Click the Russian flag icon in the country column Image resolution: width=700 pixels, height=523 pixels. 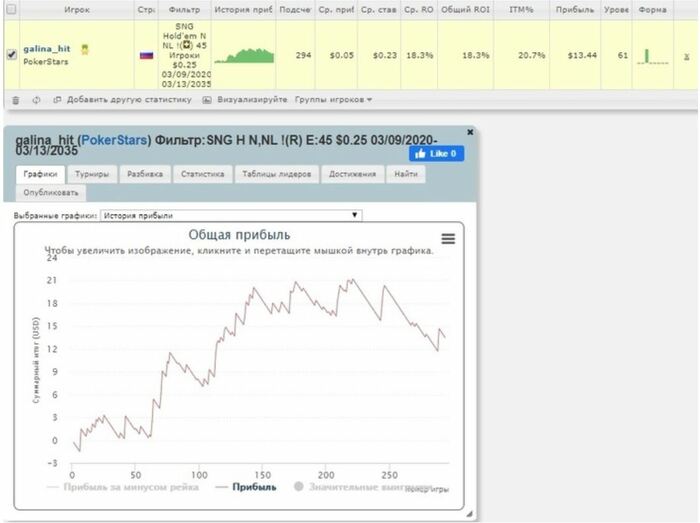(x=146, y=55)
